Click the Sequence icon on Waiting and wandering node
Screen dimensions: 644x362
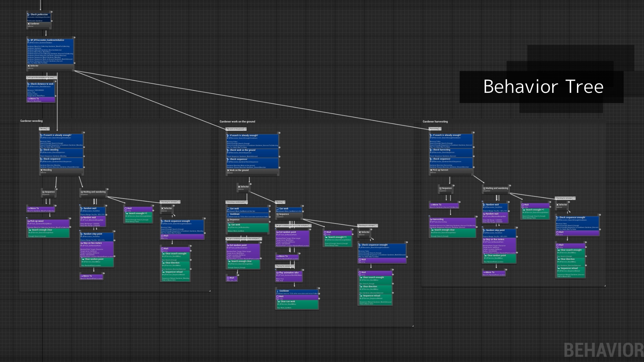82,192
